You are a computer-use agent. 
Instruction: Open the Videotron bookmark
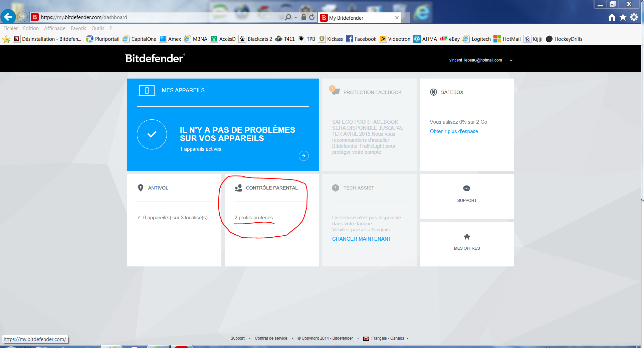[395, 39]
